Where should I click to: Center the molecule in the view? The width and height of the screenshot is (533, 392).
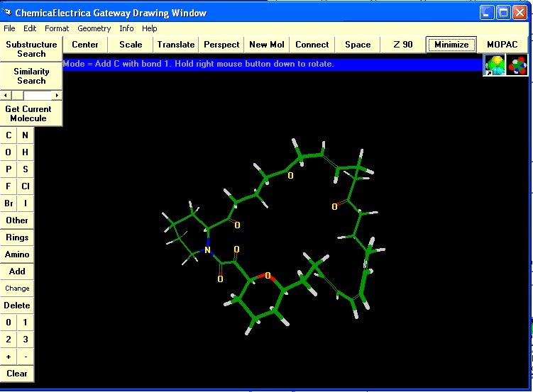[x=85, y=45]
